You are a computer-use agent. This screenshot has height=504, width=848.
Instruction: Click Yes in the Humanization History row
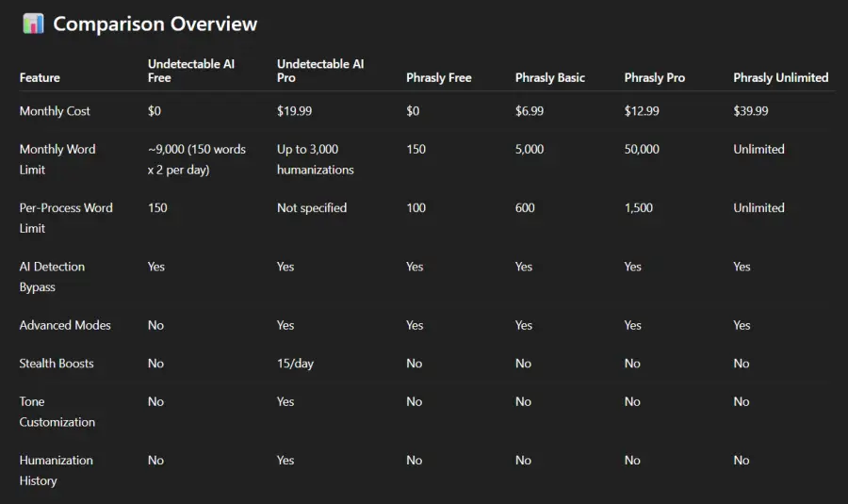tap(285, 461)
